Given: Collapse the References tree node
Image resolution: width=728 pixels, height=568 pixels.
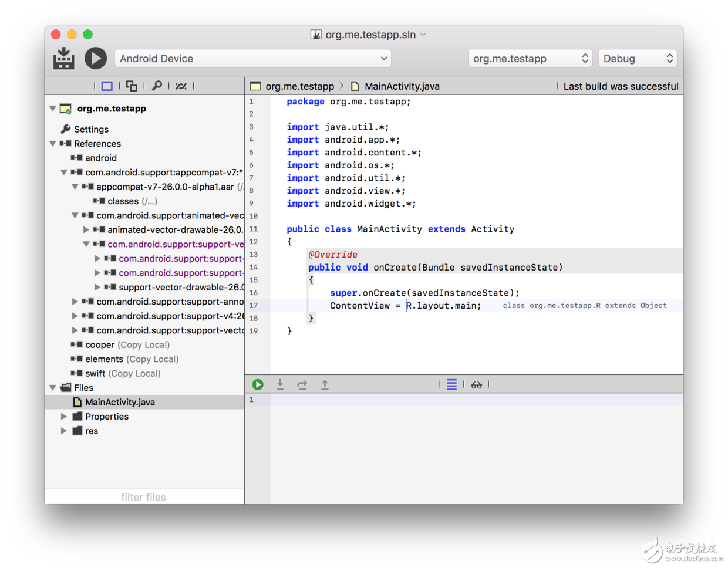Looking at the screenshot, I should 53,144.
